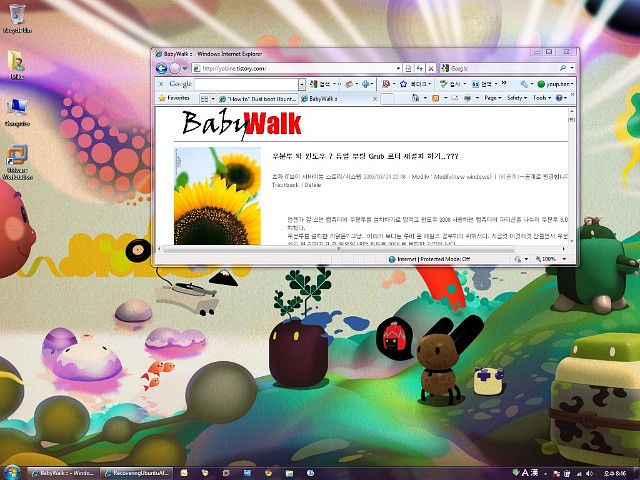
Task: Switch to BecomingUbuntu taskbar window button
Action: 136,473
